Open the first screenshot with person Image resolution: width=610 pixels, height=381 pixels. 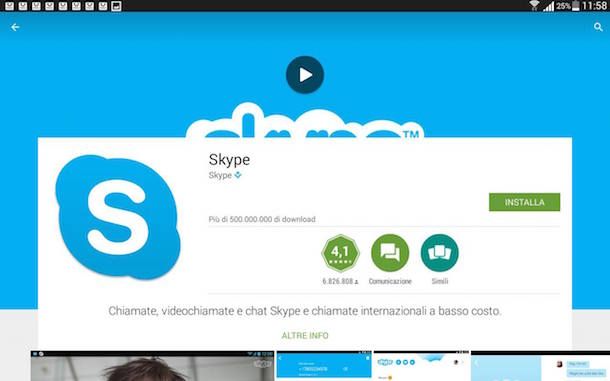tap(152, 366)
